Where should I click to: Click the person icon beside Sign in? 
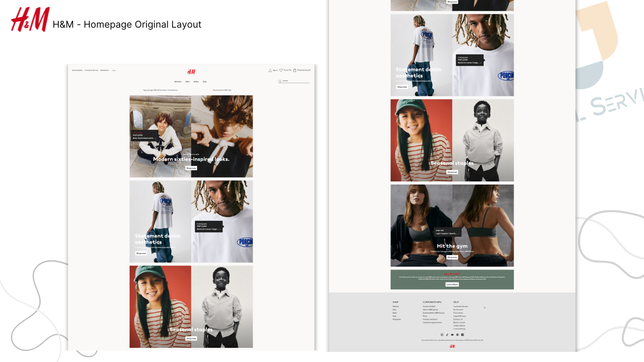pyautogui.click(x=270, y=70)
